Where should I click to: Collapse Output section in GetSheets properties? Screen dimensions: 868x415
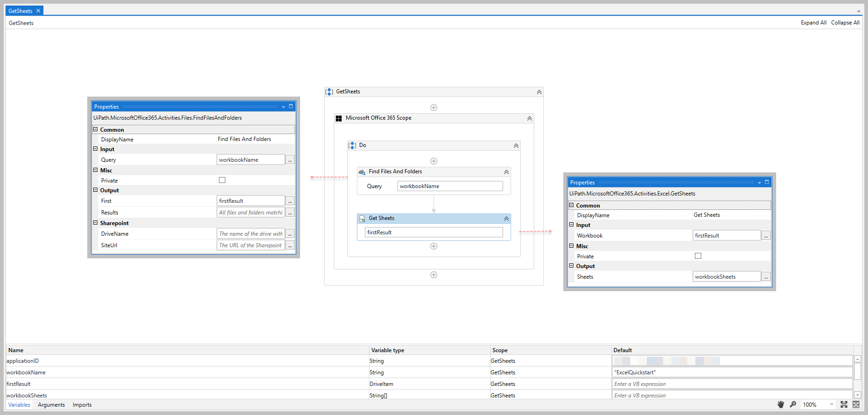tap(572, 266)
